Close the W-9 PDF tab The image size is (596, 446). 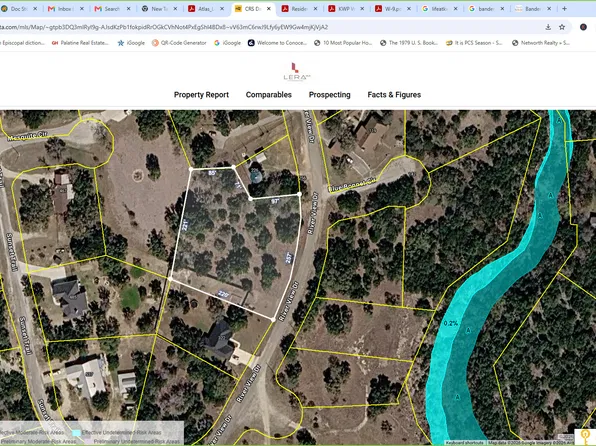point(409,8)
